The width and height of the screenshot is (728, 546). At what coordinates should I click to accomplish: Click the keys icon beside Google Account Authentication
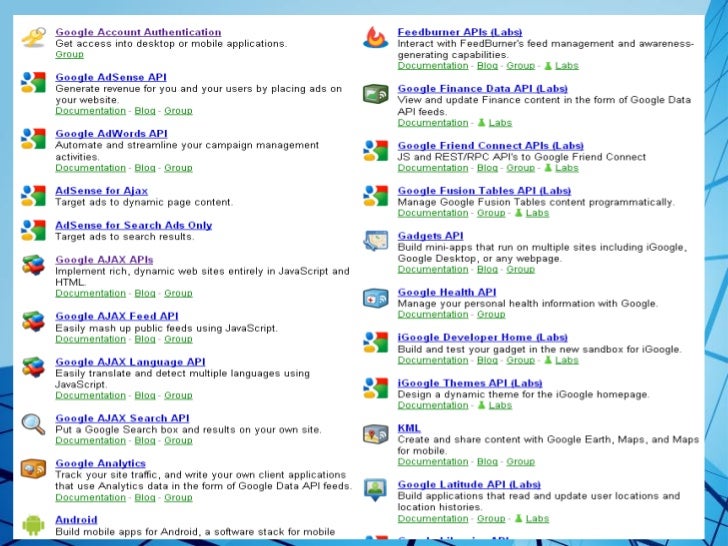point(34,37)
